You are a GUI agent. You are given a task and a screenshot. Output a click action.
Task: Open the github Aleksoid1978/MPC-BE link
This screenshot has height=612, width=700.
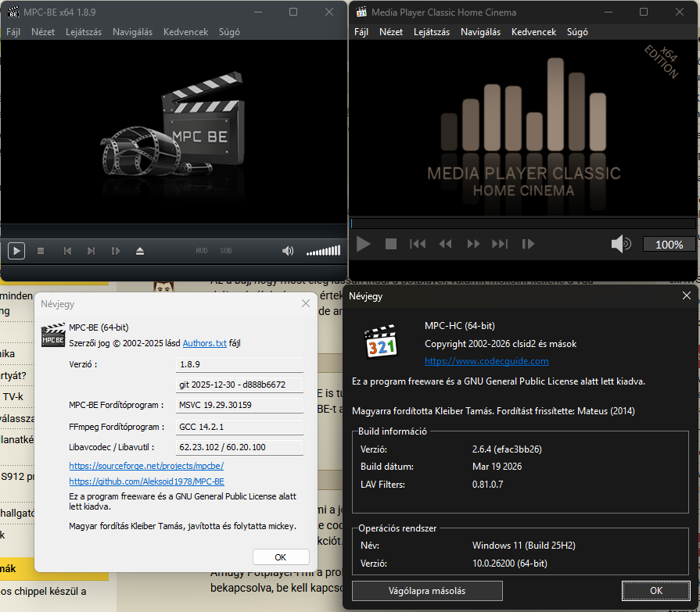[146, 481]
